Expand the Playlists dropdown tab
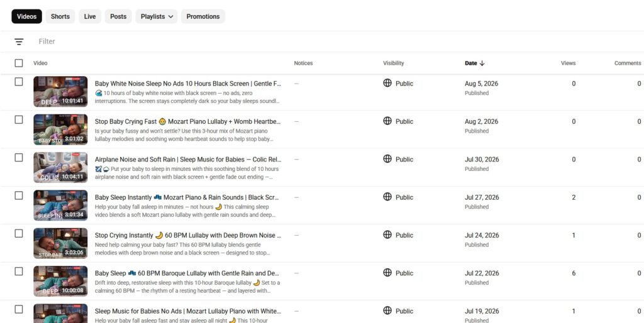 pyautogui.click(x=157, y=16)
